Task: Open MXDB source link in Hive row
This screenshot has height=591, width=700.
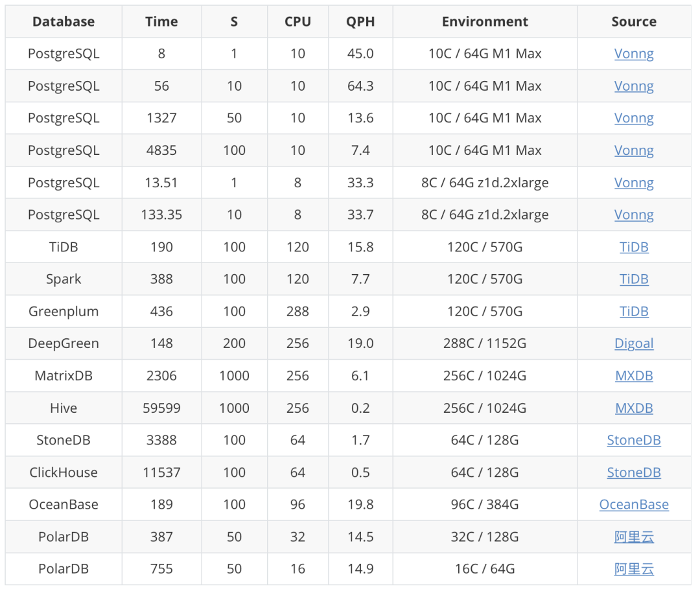Action: click(x=633, y=408)
